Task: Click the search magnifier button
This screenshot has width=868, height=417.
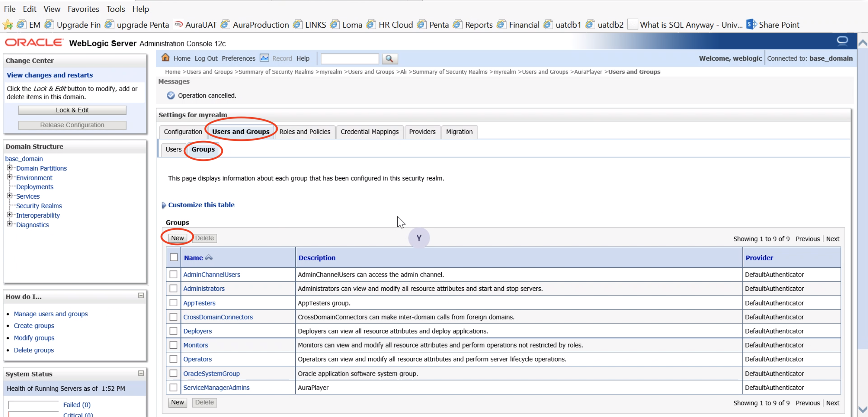Action: (389, 59)
